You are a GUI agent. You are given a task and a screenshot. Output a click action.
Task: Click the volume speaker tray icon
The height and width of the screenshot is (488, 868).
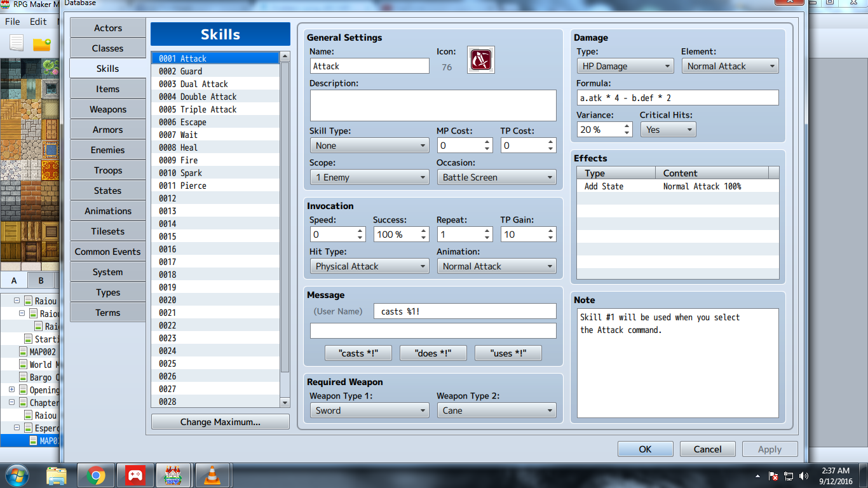pos(804,475)
